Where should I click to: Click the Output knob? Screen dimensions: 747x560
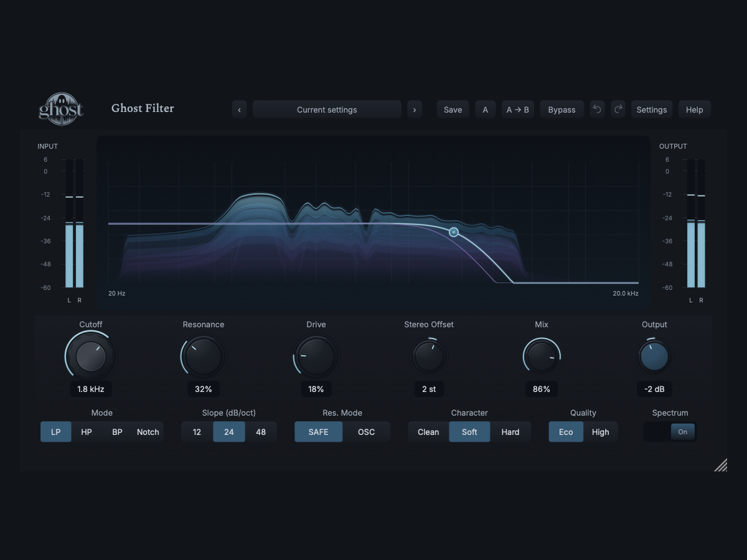pos(654,357)
